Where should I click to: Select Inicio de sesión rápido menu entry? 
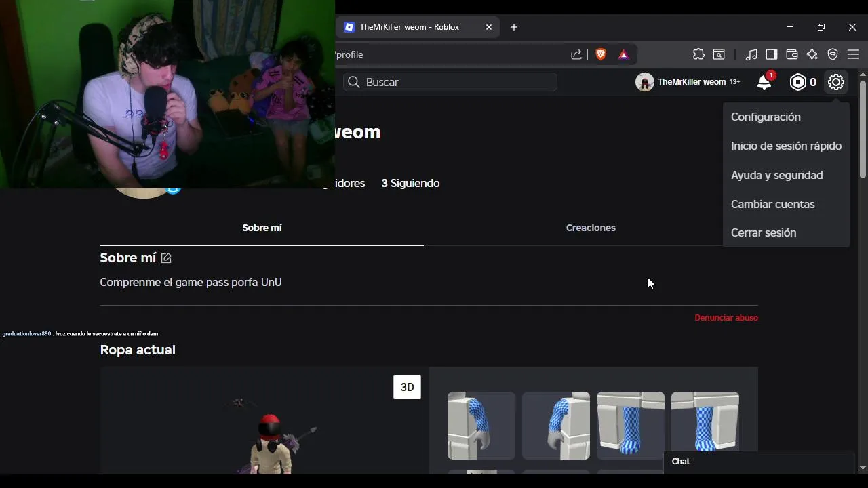tap(786, 146)
